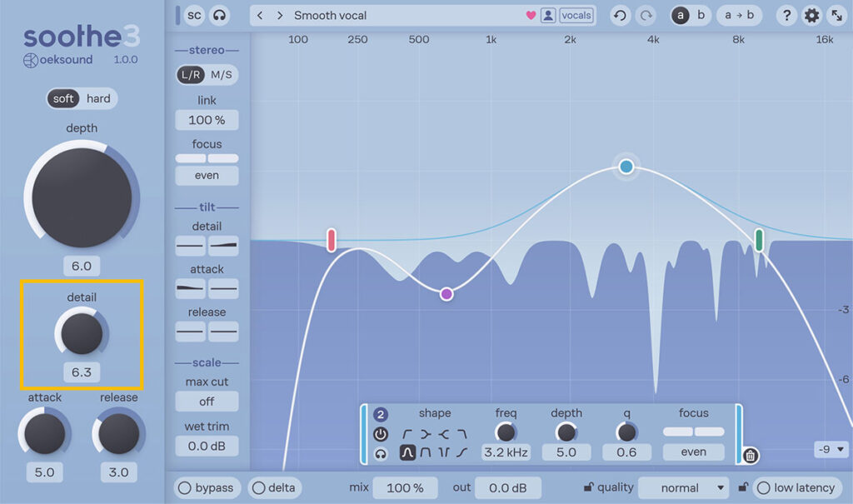Select the purple band node

point(446,294)
